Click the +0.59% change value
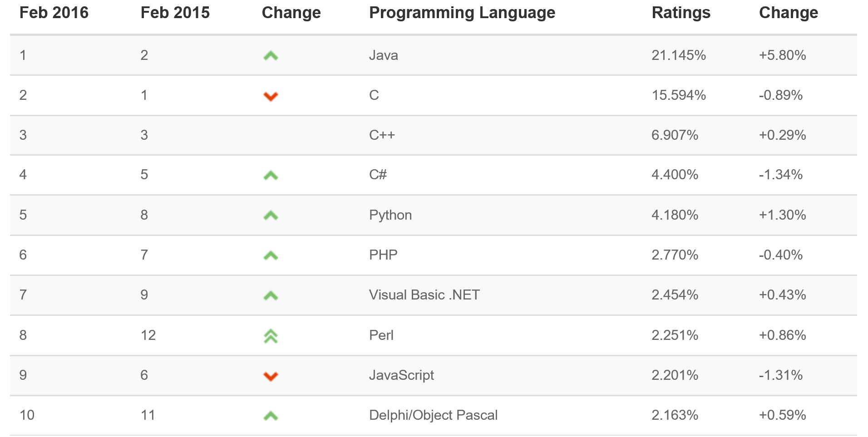 pos(783,415)
